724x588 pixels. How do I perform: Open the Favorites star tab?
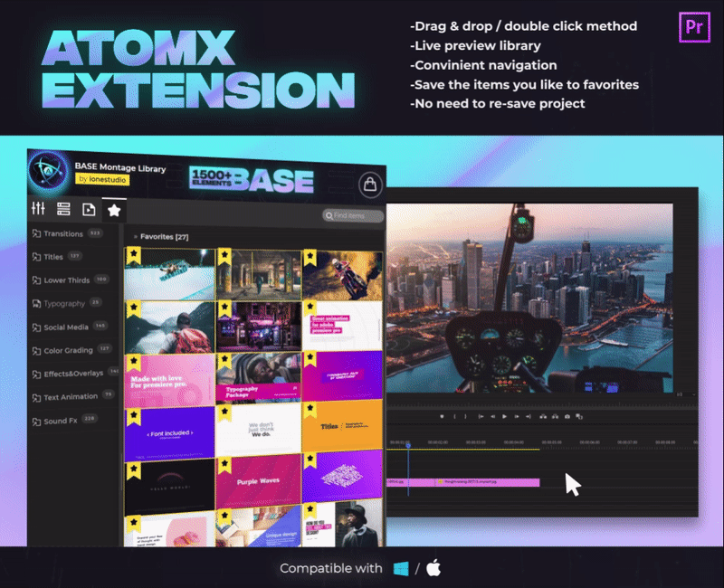point(114,211)
